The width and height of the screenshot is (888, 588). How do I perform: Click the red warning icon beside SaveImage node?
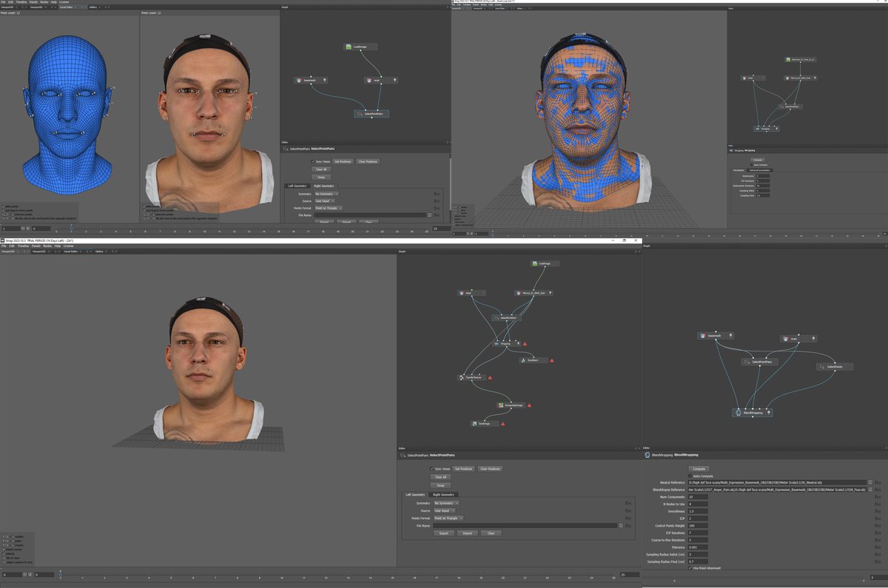503,424
